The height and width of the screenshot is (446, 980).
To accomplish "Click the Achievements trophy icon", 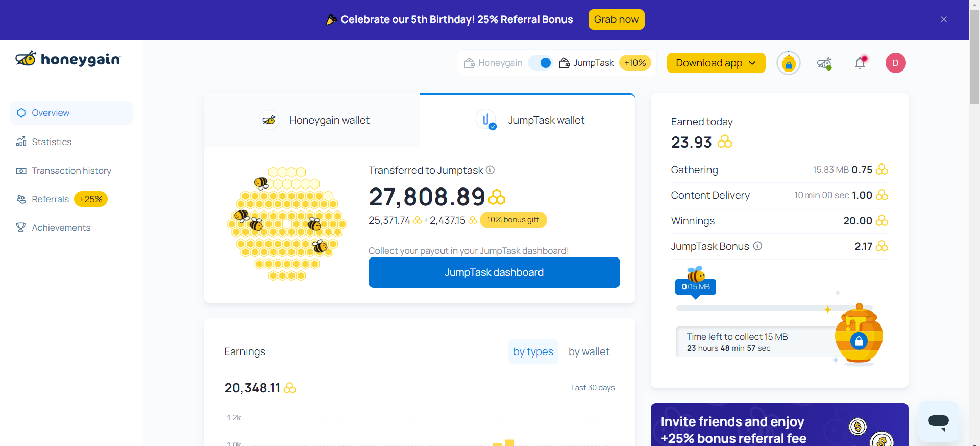I will (x=21, y=227).
